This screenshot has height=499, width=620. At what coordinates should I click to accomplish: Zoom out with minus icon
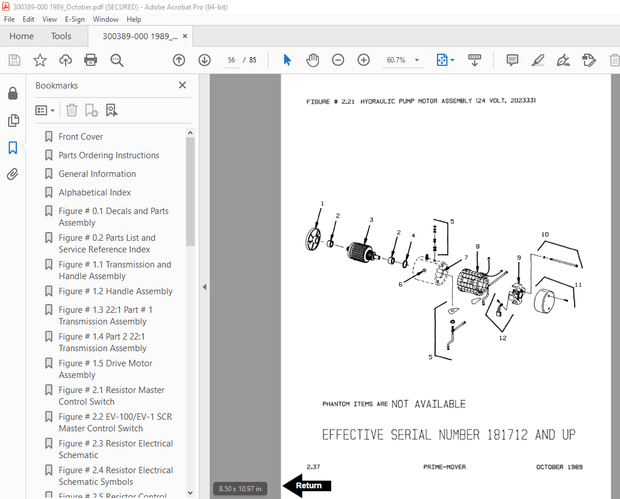pyautogui.click(x=338, y=60)
